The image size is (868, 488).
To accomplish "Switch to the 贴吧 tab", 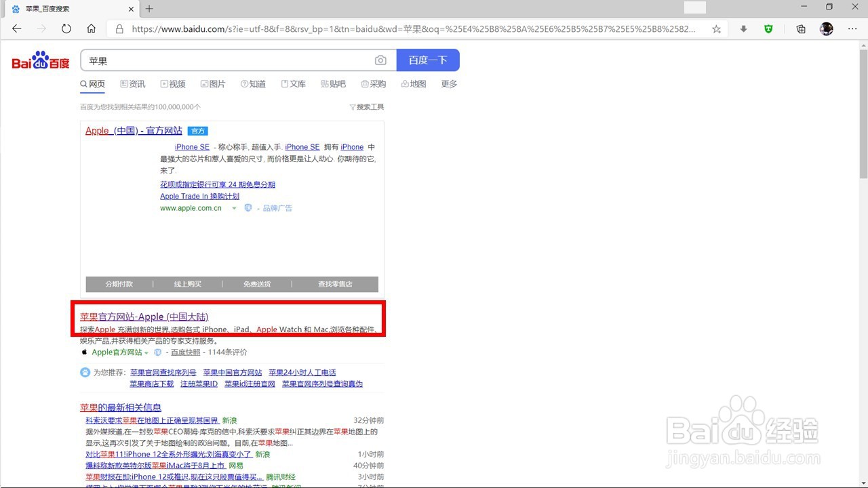I will pyautogui.click(x=333, y=84).
